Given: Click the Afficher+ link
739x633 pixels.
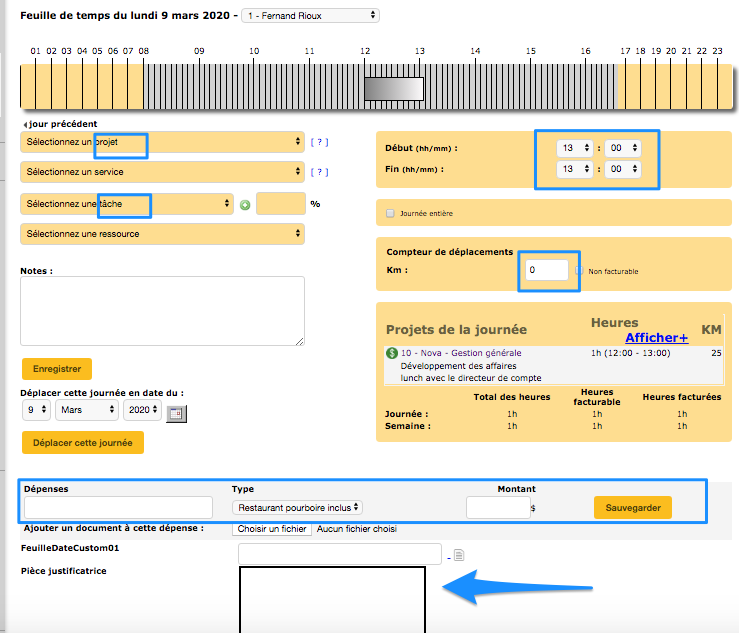Looking at the screenshot, I should pos(656,338).
